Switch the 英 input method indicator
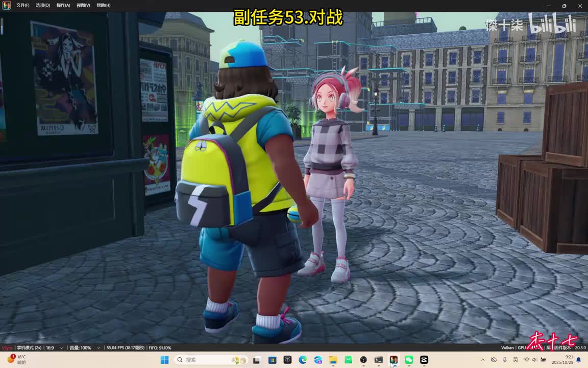 point(516,360)
